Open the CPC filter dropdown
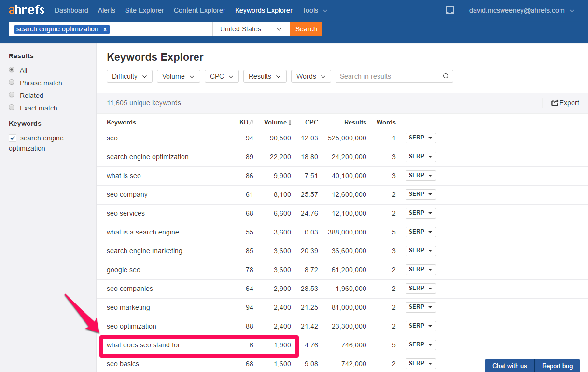Screen dimensions: 588x372 [x=222, y=76]
